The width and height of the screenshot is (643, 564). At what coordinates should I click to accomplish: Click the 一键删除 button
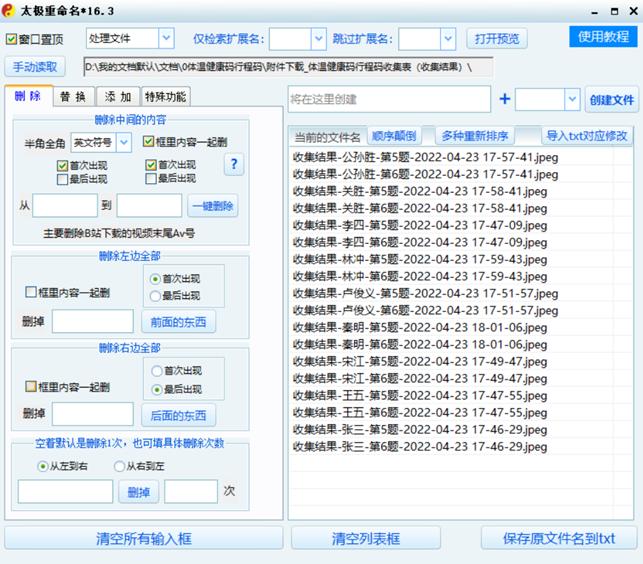tap(213, 206)
